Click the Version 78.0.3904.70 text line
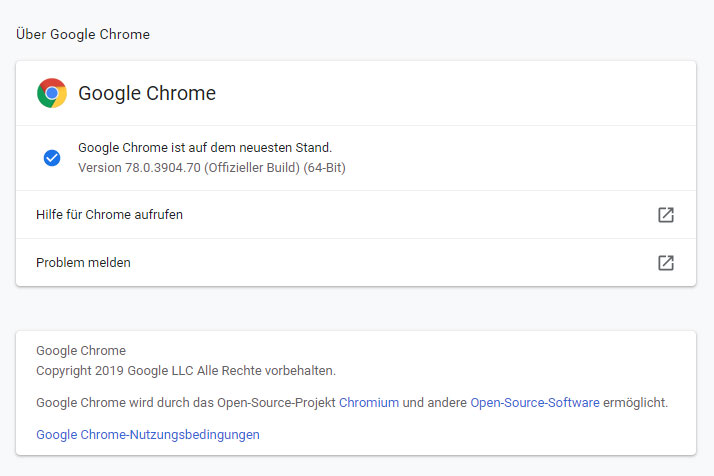Screen dimensions: 714x476 212,168
